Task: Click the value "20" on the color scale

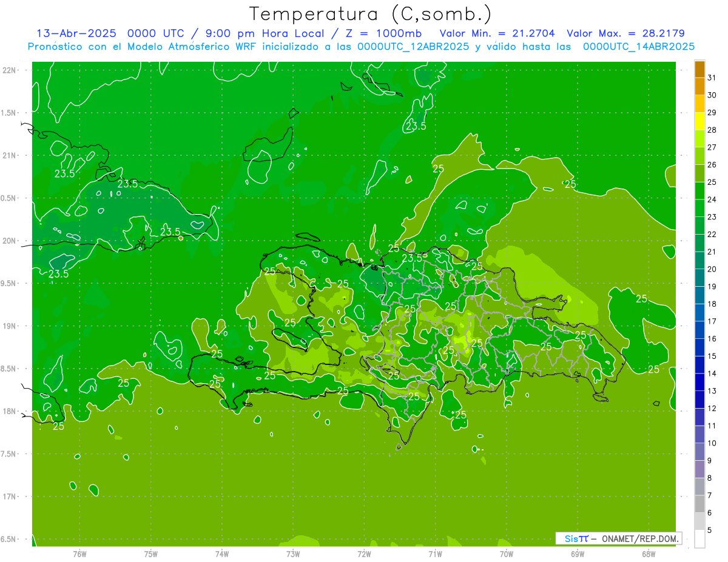Action: coord(712,269)
